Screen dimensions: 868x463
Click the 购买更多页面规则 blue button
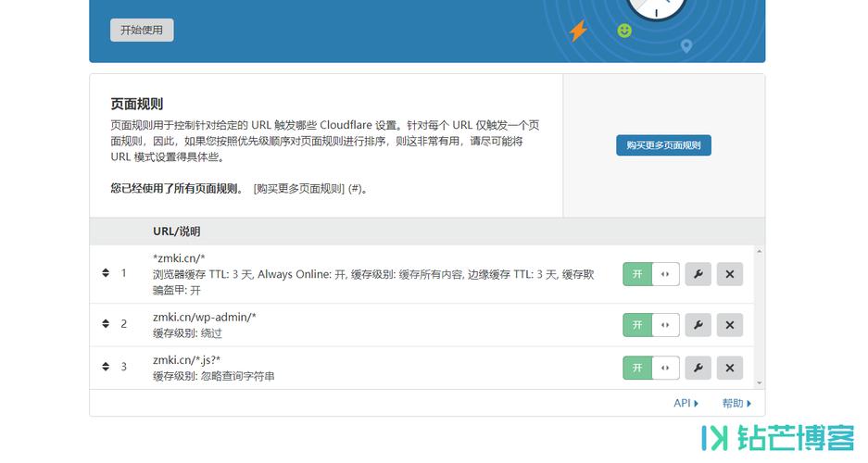pos(663,145)
